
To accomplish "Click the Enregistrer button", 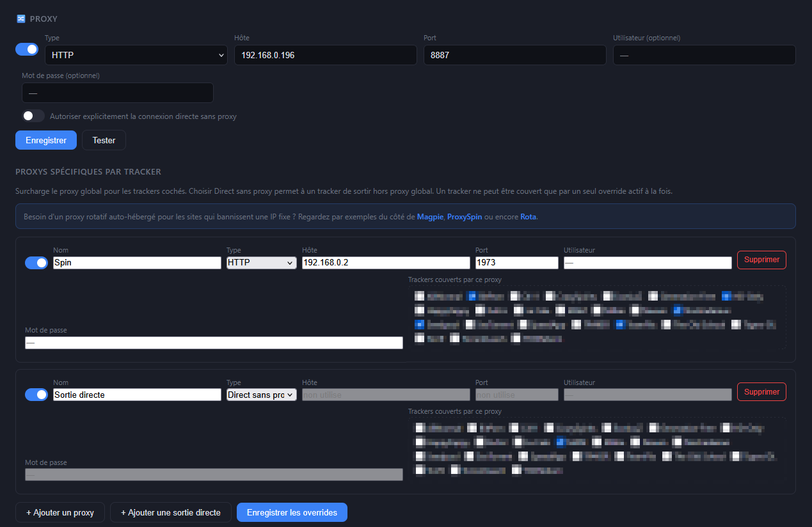I will pos(46,140).
